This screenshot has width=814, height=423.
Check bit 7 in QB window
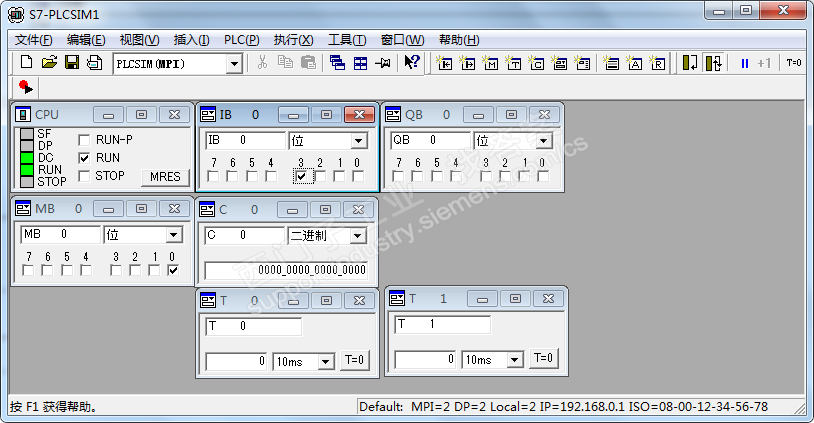tap(398, 176)
